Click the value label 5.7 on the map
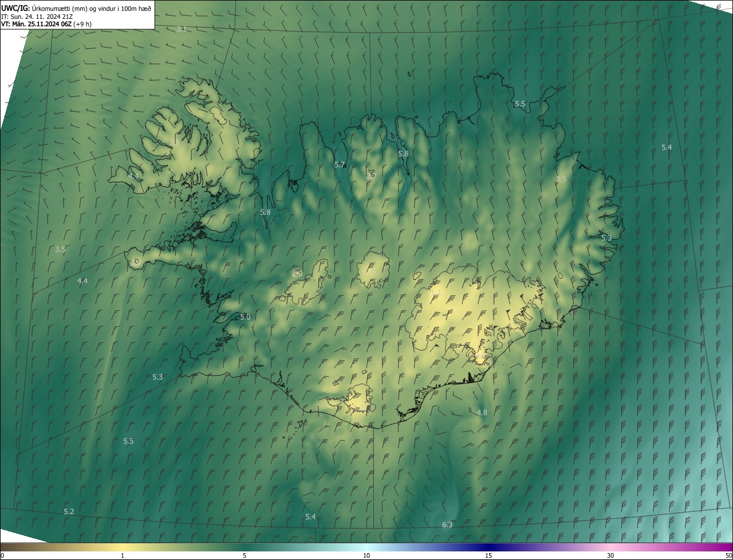This screenshot has width=733, height=560. click(340, 165)
